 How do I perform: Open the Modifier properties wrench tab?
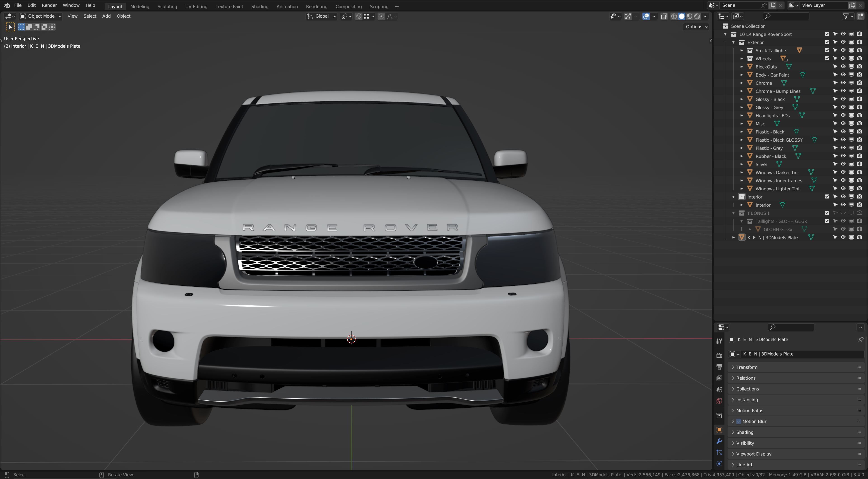point(719,441)
